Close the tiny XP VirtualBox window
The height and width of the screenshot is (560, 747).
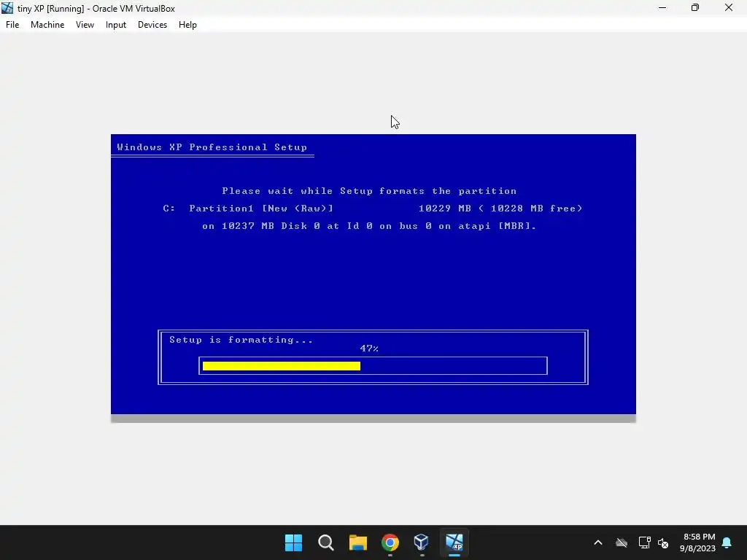coord(729,8)
